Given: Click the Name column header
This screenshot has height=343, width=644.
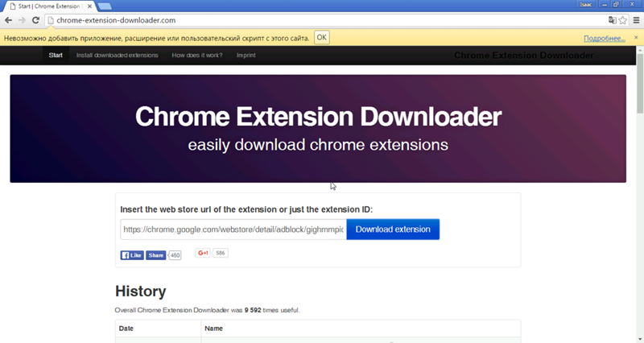Looking at the screenshot, I should tap(213, 329).
